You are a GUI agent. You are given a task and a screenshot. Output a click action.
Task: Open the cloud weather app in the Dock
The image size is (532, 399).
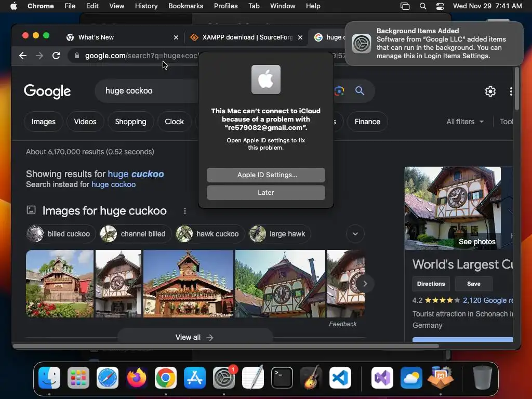(411, 378)
